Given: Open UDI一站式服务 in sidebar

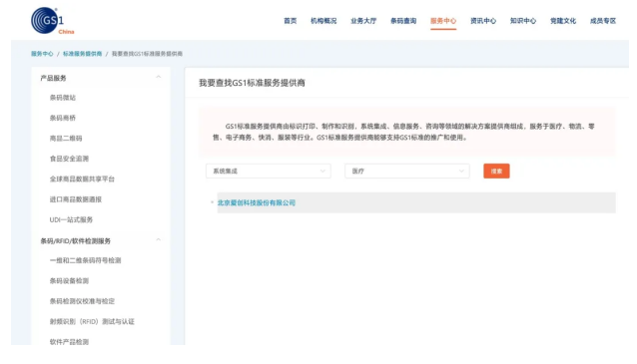Looking at the screenshot, I should click(71, 219).
